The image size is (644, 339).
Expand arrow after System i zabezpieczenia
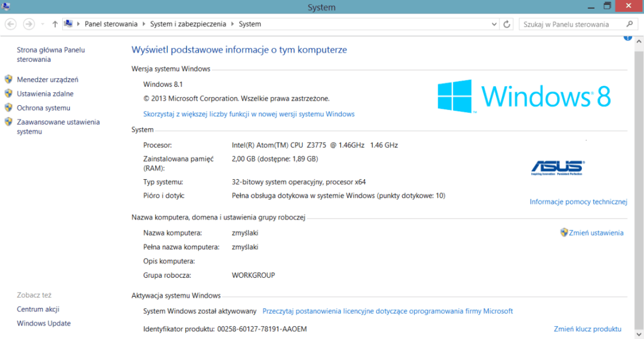click(233, 24)
